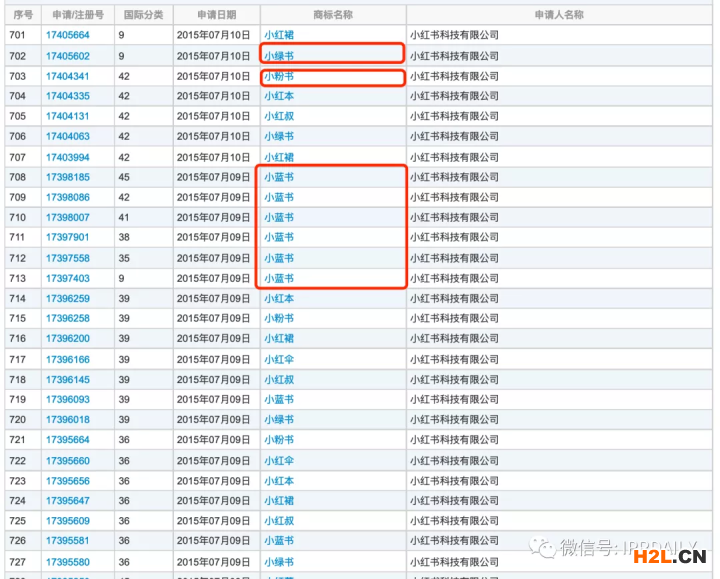
Task: Click trademark 小粉书 in row 715
Action: pos(279,319)
